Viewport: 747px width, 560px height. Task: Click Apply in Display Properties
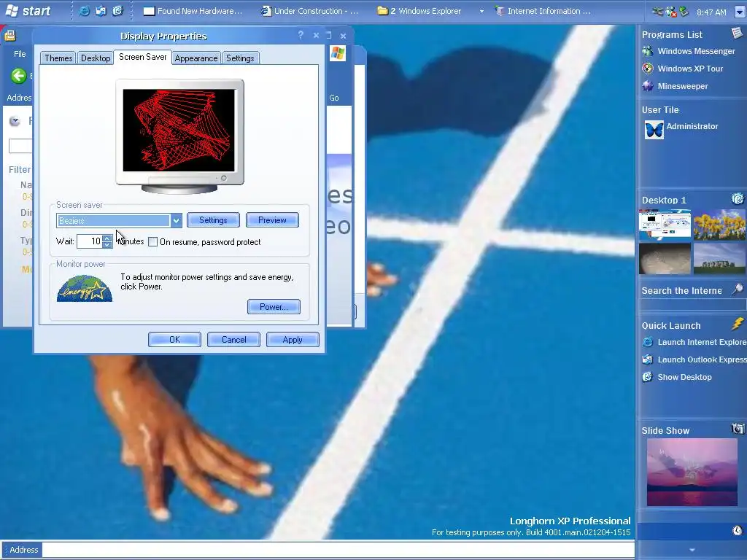(293, 340)
